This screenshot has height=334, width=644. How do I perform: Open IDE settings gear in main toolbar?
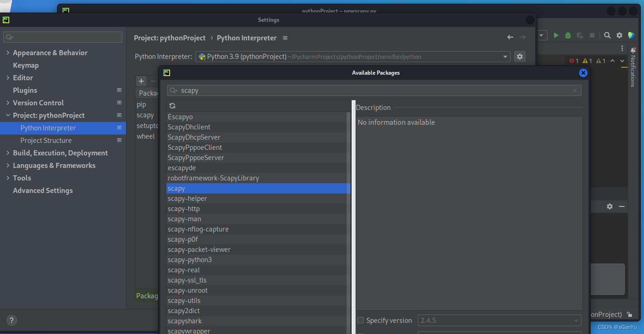click(619, 35)
